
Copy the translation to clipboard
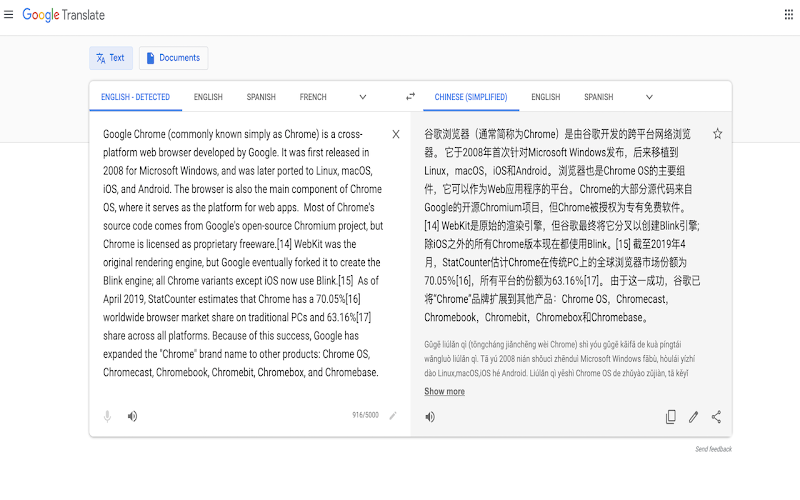(670, 417)
